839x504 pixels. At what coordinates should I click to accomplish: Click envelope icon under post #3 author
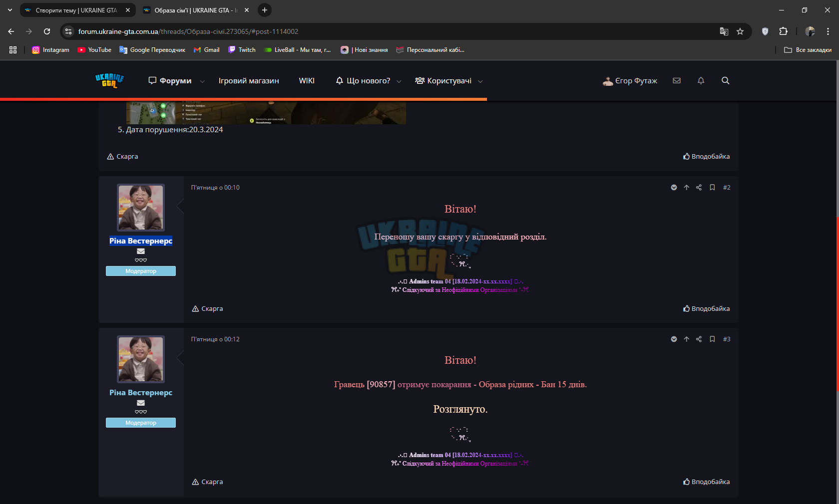pyautogui.click(x=141, y=403)
